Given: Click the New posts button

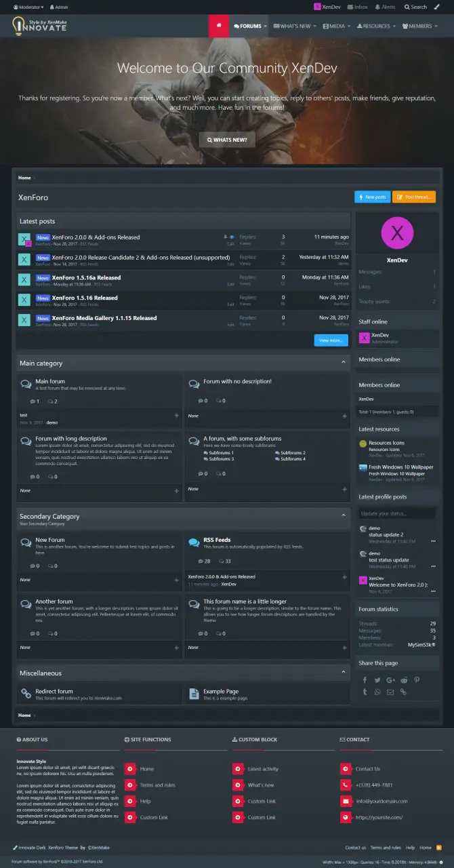Looking at the screenshot, I should 372,197.
